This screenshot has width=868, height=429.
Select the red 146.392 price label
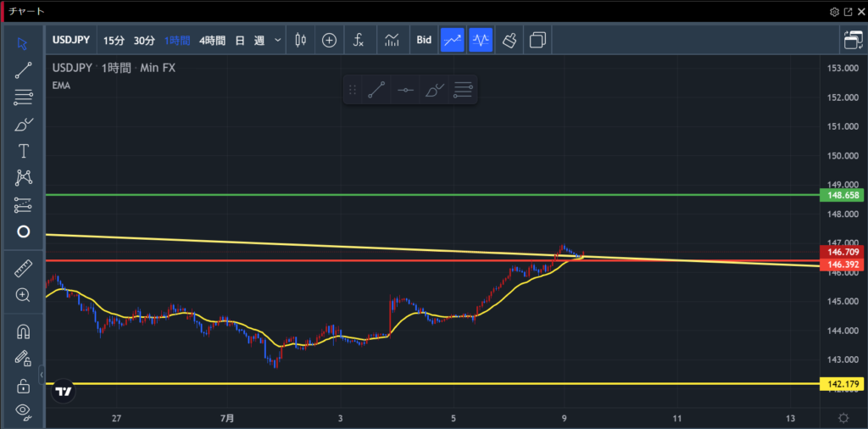click(x=842, y=265)
